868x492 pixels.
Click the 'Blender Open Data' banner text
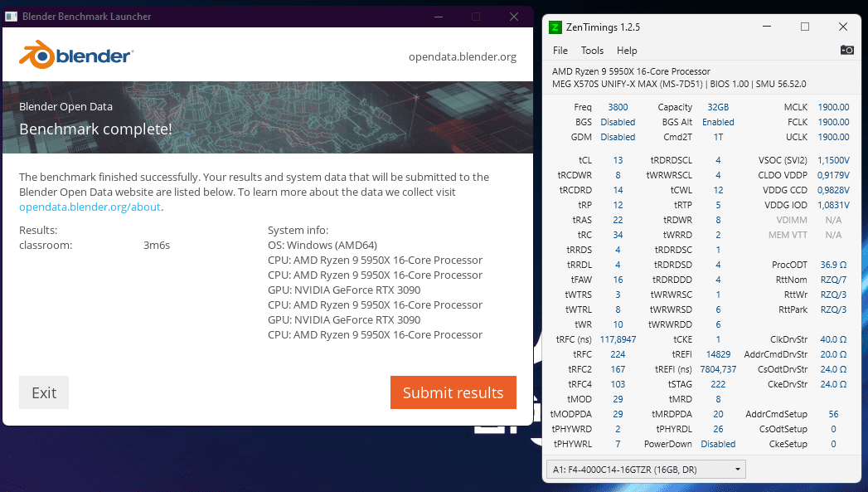(x=65, y=106)
